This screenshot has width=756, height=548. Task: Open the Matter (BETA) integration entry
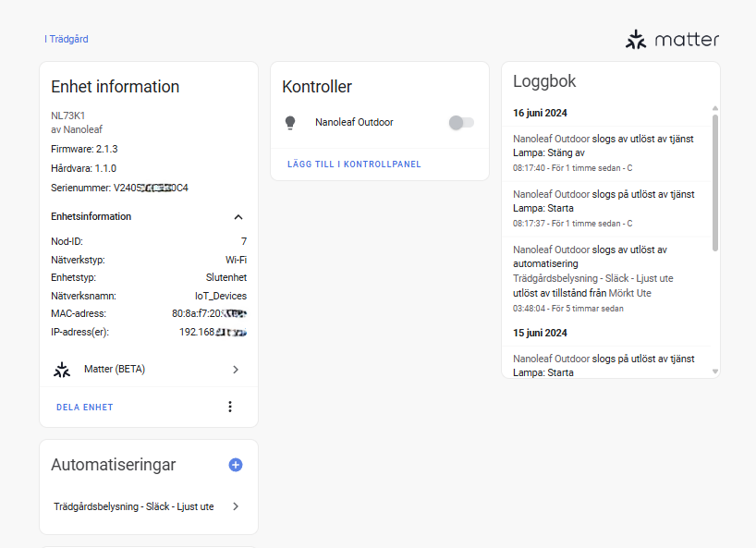(149, 370)
